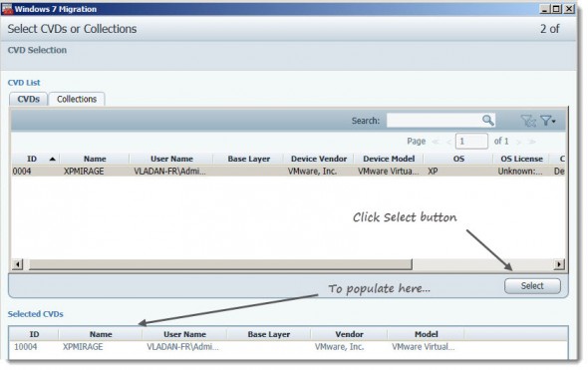The height and width of the screenshot is (370, 588).
Task: Click the XP OS cell in CVD list
Action: [x=433, y=172]
